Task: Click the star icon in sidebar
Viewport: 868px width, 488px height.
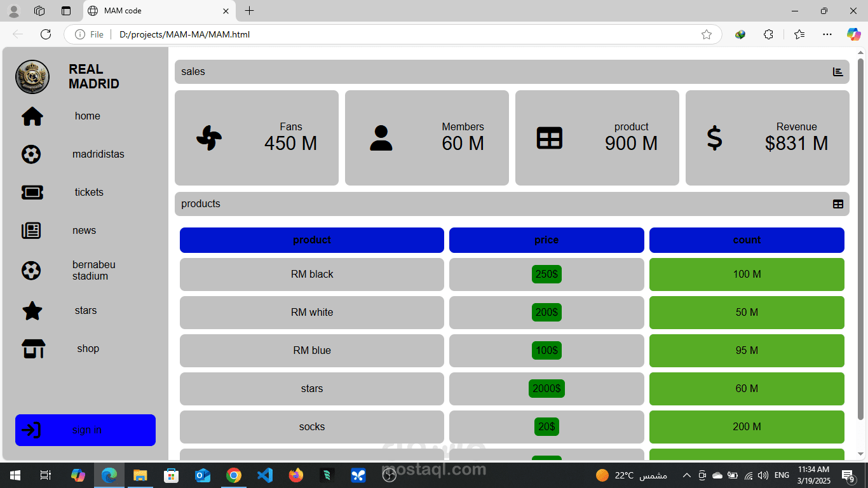Action: (32, 311)
